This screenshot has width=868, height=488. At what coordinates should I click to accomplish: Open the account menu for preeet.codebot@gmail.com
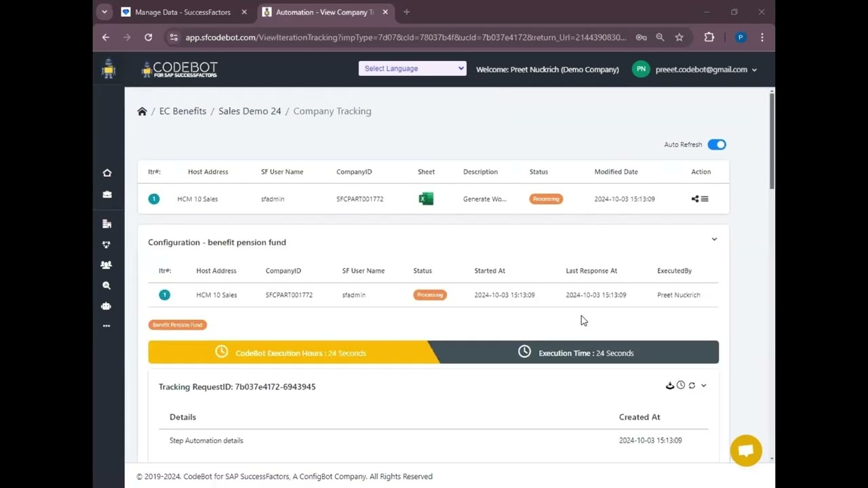707,69
